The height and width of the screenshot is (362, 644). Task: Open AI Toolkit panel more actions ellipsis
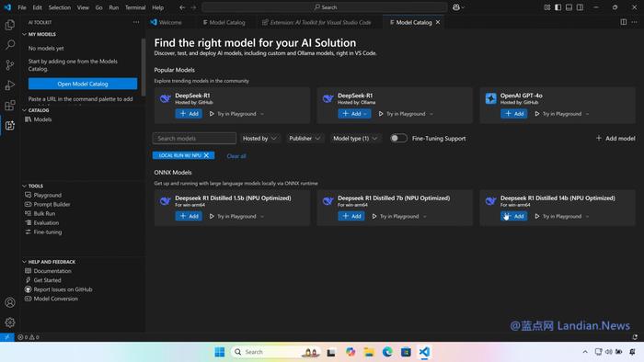point(136,23)
